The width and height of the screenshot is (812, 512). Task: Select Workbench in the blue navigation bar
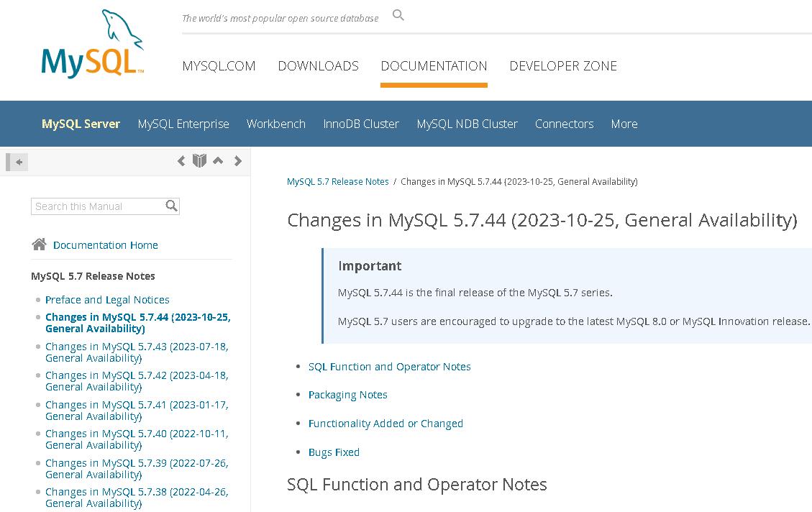coord(276,124)
